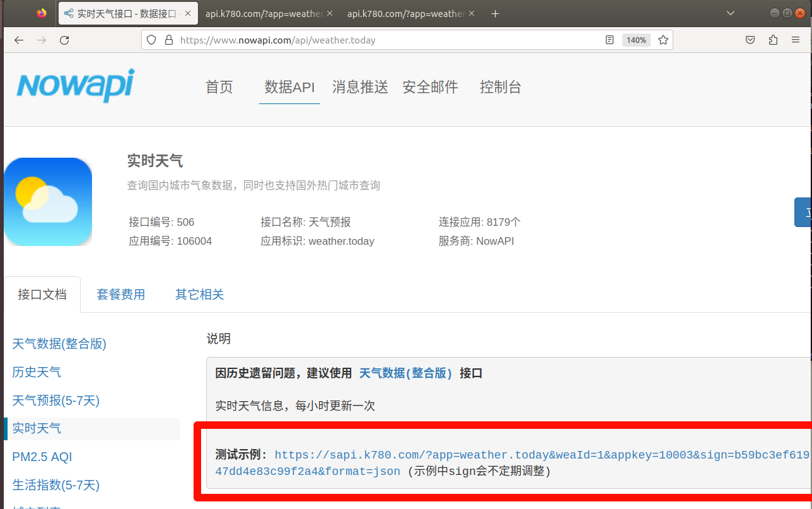Open 消息推送 in the navigation

(360, 87)
